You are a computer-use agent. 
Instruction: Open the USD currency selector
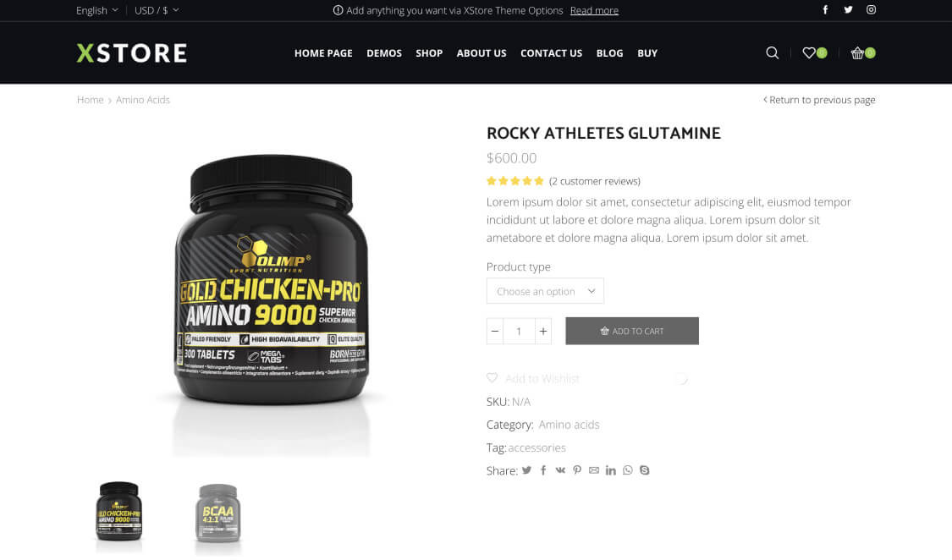click(157, 10)
